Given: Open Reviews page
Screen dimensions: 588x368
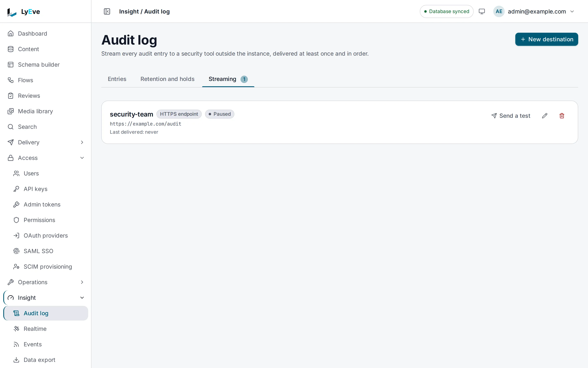Looking at the screenshot, I should pos(46,96).
